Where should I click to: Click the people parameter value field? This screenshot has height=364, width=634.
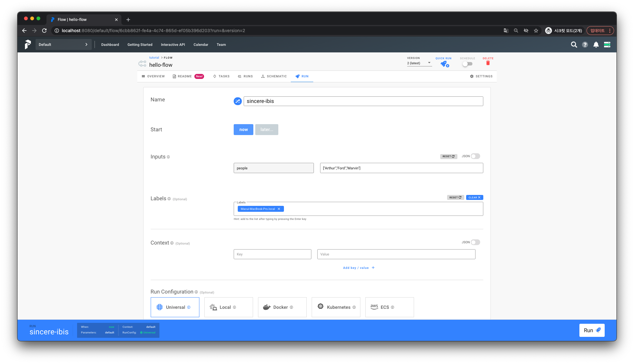click(x=401, y=168)
